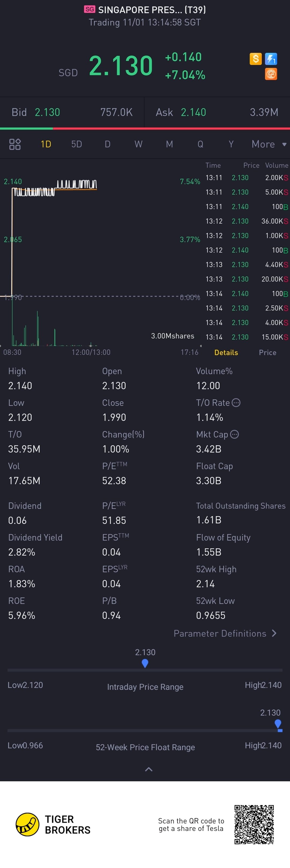290x868 pixels.
Task: Tap the orange round badge icon
Action: click(271, 74)
